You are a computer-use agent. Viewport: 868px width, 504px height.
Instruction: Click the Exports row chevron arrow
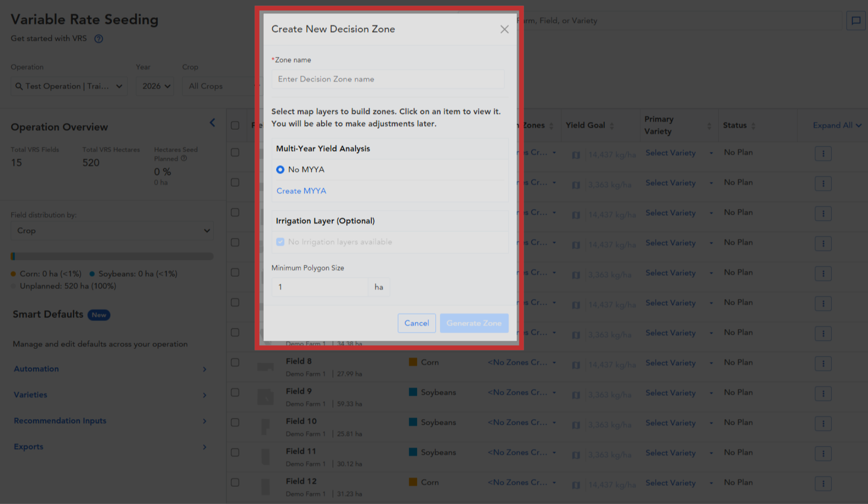click(x=204, y=447)
